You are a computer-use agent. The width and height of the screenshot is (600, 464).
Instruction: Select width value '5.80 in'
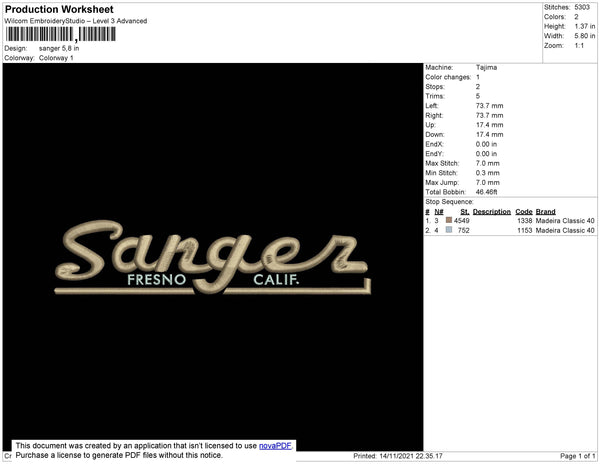(x=585, y=36)
